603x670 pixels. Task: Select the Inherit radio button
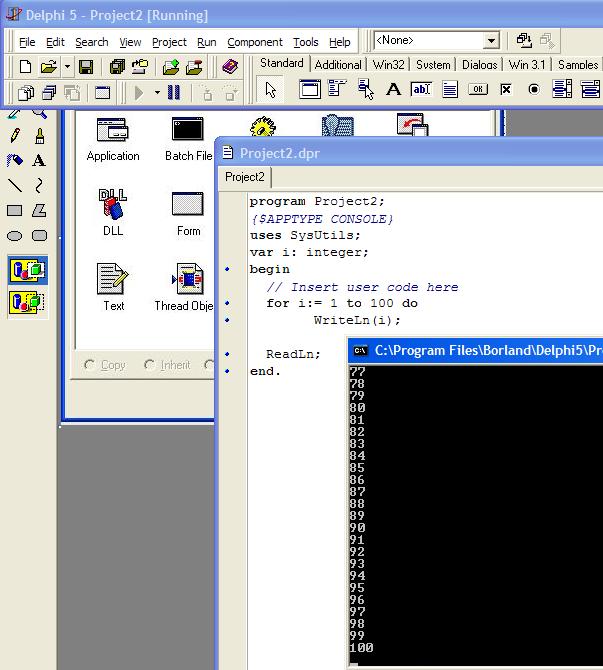pyautogui.click(x=150, y=365)
